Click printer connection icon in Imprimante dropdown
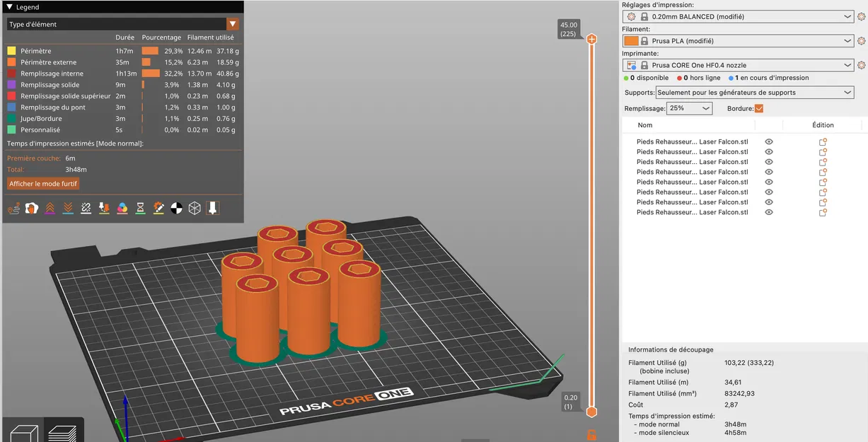This screenshot has width=868, height=442. click(632, 65)
